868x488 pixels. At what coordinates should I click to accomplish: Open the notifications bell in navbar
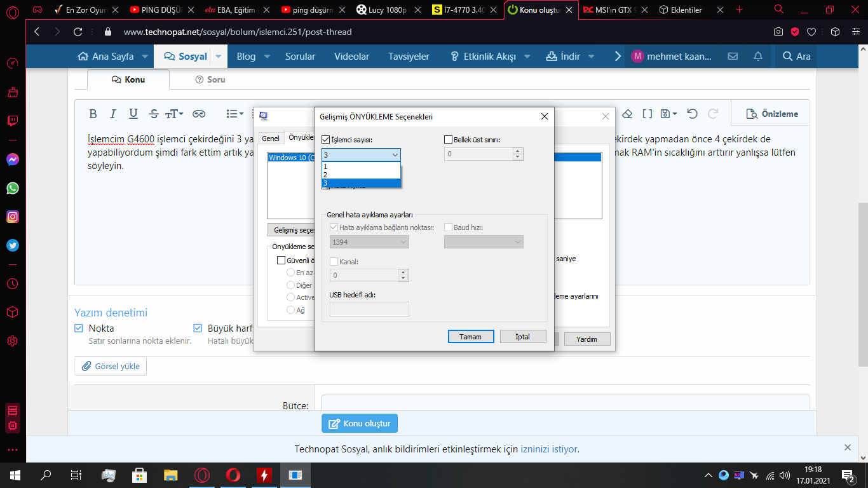point(758,56)
